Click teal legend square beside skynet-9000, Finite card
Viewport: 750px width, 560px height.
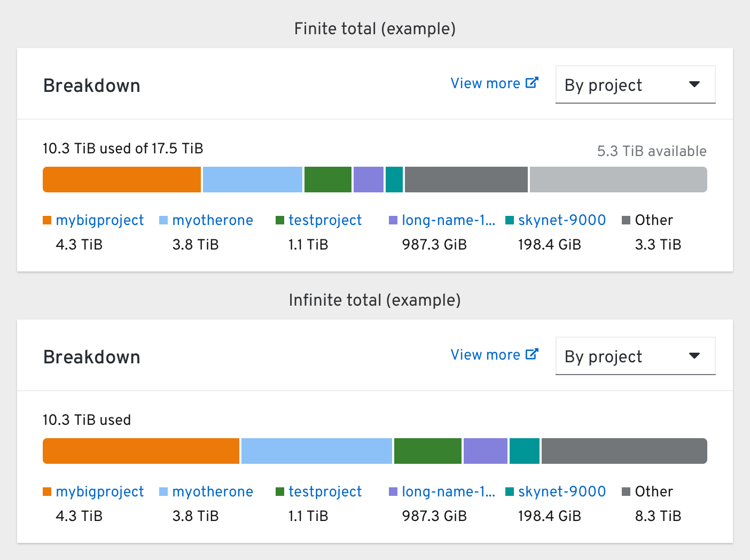point(510,220)
